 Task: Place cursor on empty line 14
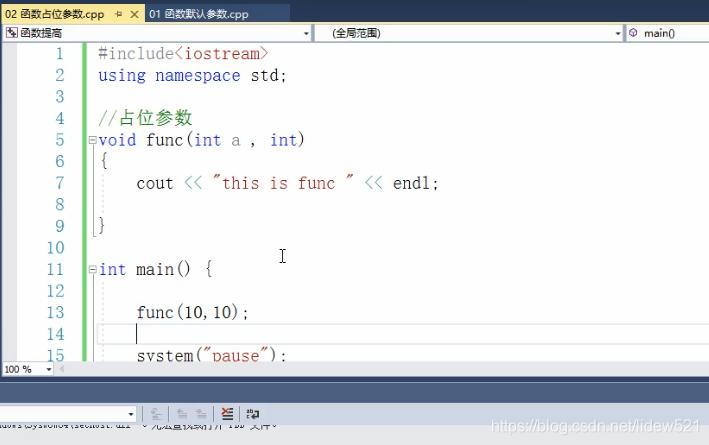click(402, 334)
